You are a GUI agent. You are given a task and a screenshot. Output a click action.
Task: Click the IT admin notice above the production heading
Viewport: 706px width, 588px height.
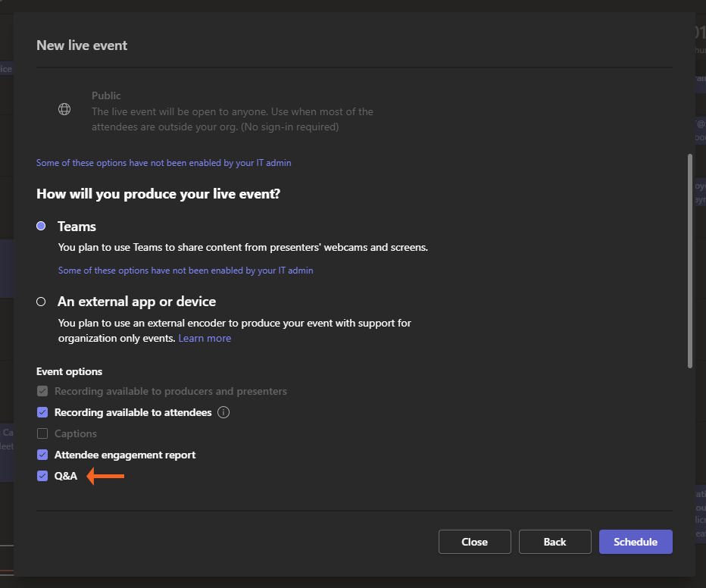pyautogui.click(x=164, y=163)
